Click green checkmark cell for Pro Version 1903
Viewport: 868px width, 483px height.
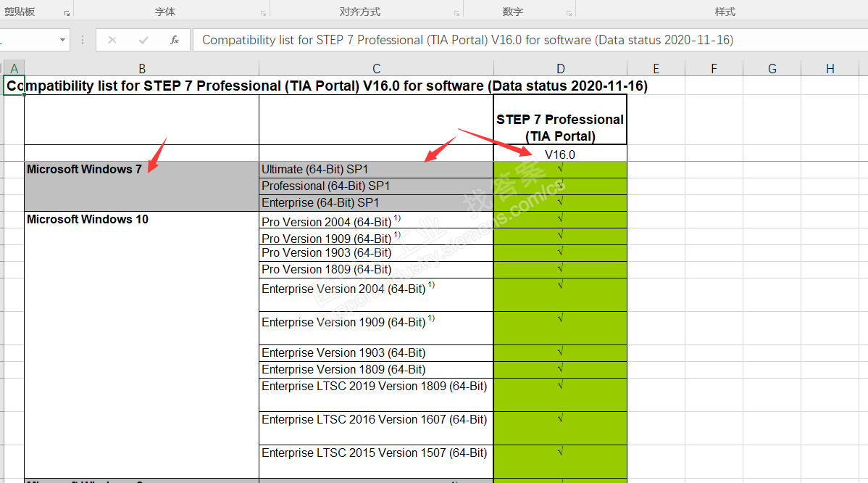pos(560,253)
